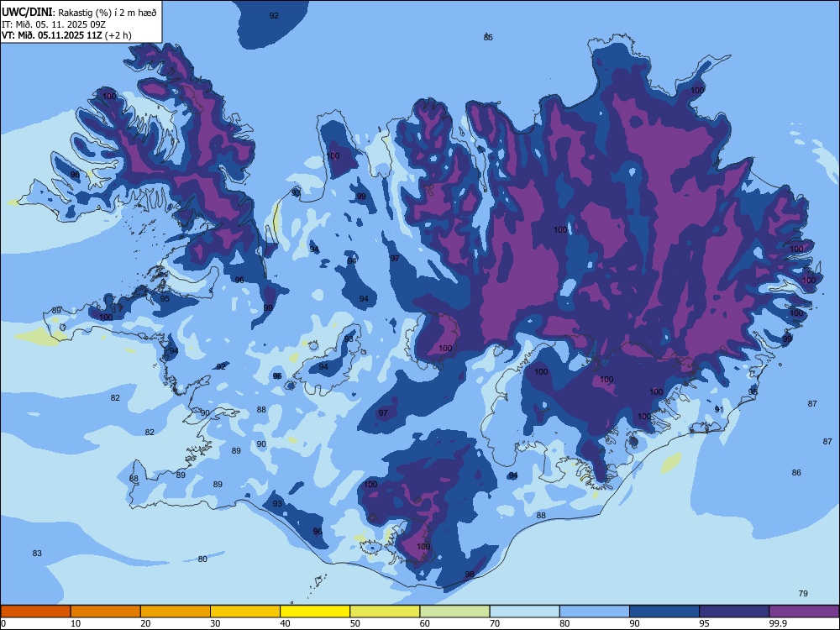840x630 pixels.
Task: Click the purple legend swatch above 99.9
Action: (x=804, y=612)
